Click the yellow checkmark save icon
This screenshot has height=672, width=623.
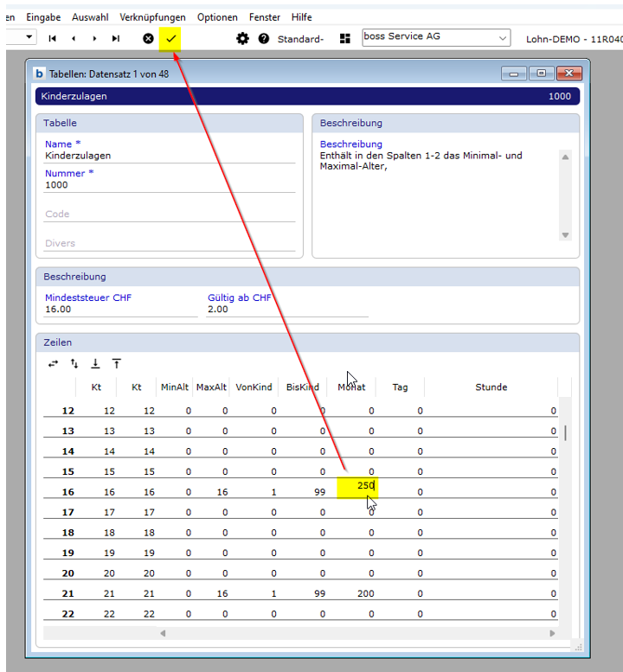171,39
